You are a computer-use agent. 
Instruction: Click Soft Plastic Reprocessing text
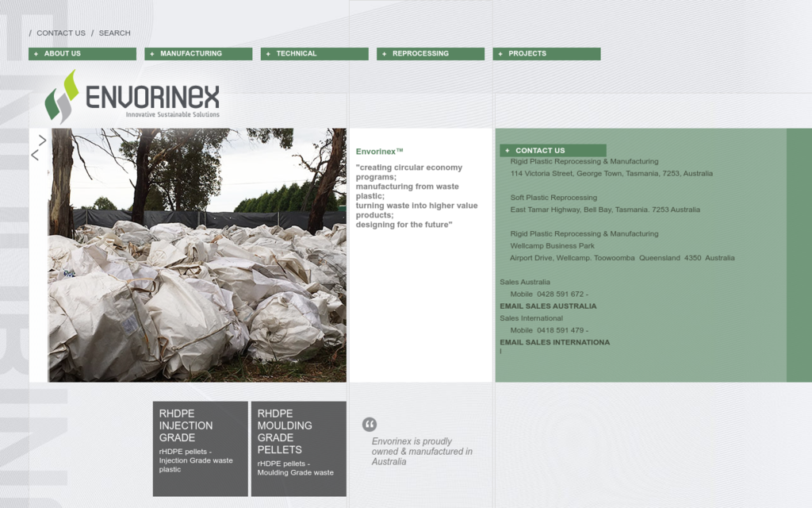(x=553, y=198)
